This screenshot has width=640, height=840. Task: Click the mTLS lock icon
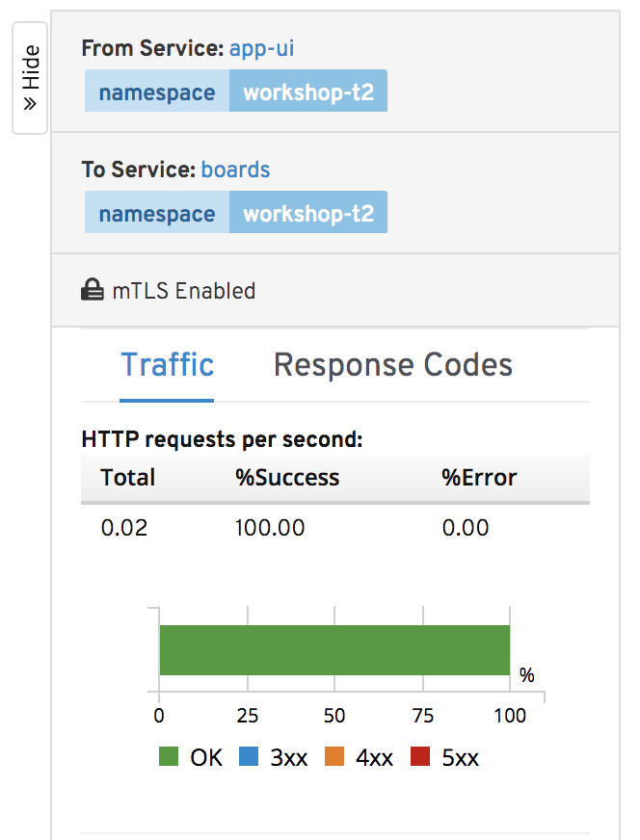tap(93, 290)
